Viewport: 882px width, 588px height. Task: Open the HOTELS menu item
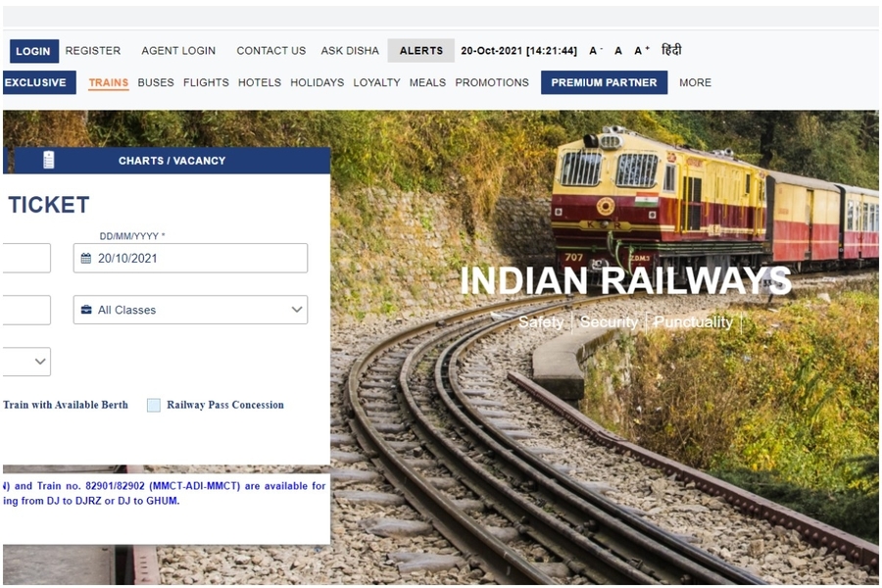tap(259, 82)
